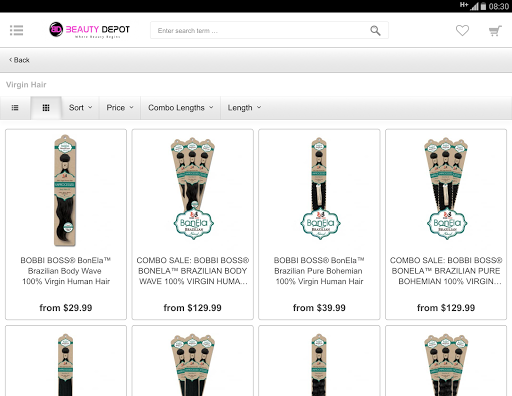Expand the Combo Lengths filter

tap(180, 108)
